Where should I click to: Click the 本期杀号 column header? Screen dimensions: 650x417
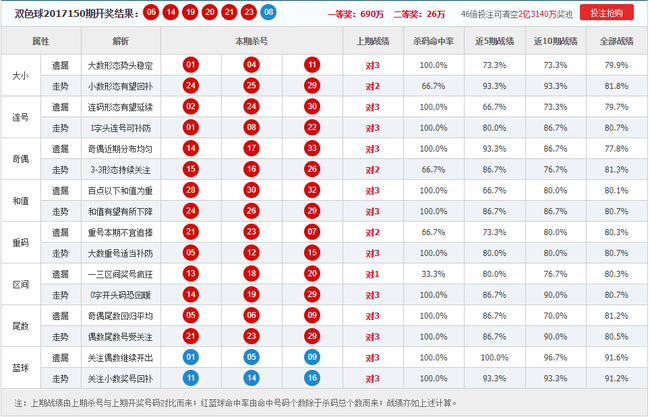251,41
